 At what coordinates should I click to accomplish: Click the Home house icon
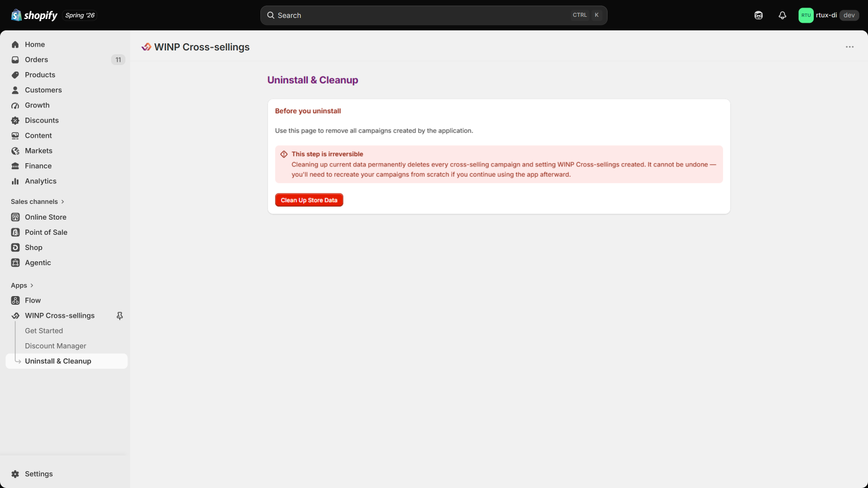pos(15,44)
